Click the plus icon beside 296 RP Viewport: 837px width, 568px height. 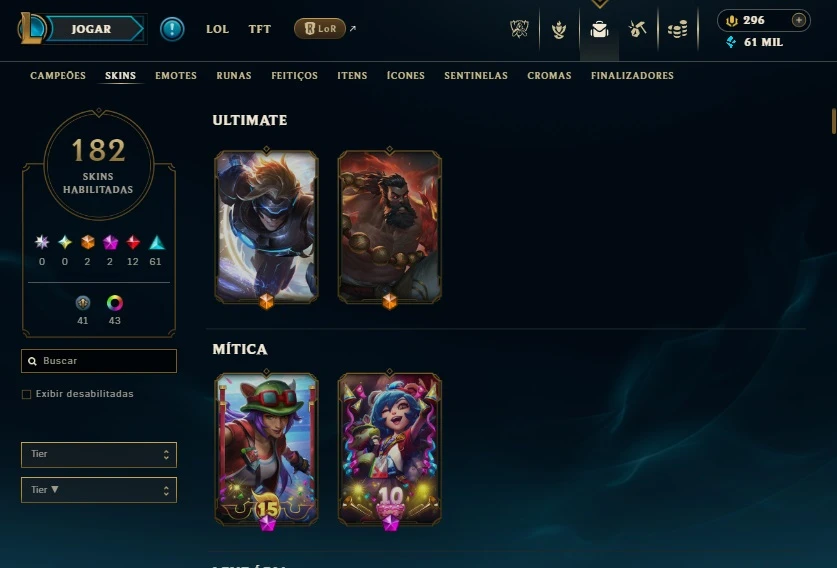(799, 20)
